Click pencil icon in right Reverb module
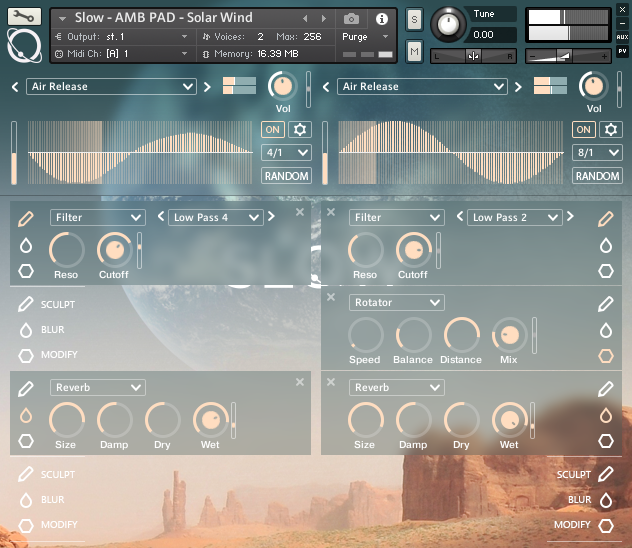632x548 pixels. click(606, 389)
